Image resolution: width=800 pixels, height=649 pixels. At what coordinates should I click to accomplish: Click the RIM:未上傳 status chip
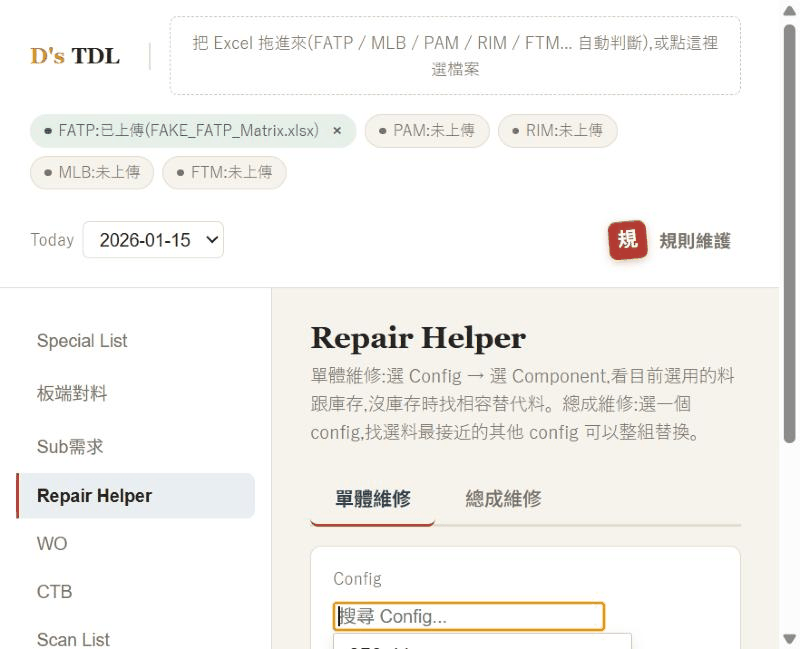[x=558, y=131]
